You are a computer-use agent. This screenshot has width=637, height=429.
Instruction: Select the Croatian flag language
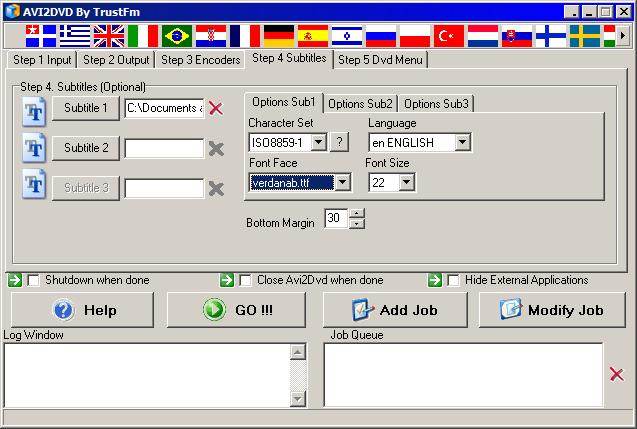(211, 36)
